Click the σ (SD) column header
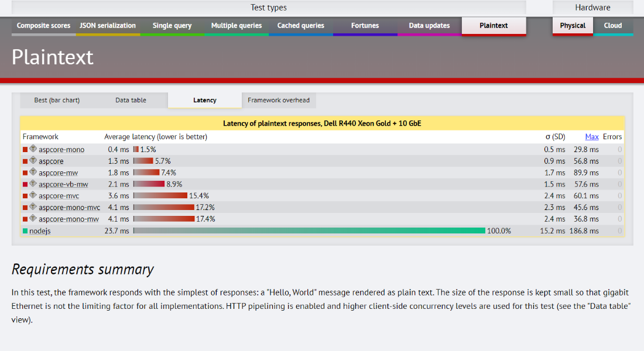The height and width of the screenshot is (351, 644). [555, 137]
